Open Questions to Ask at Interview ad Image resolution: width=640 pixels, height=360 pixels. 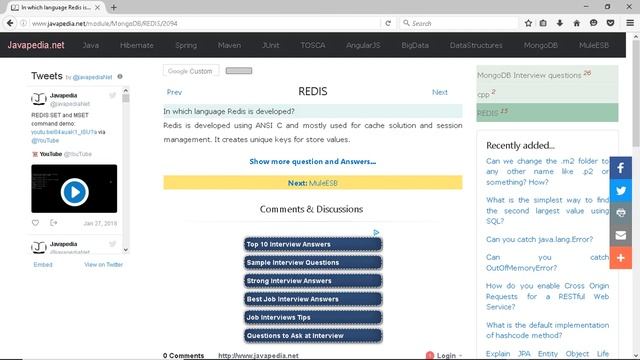click(313, 336)
